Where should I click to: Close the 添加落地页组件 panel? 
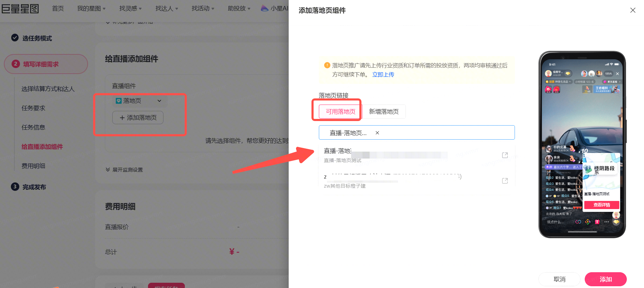click(633, 10)
